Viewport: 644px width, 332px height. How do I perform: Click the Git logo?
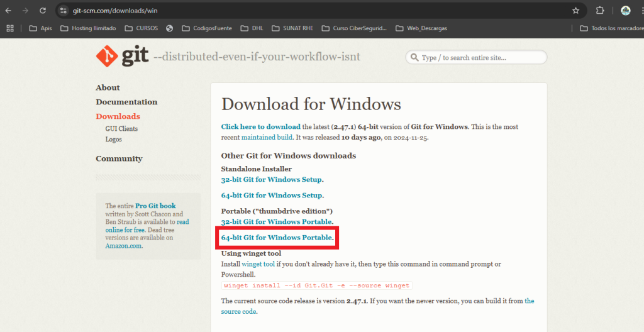pyautogui.click(x=122, y=57)
